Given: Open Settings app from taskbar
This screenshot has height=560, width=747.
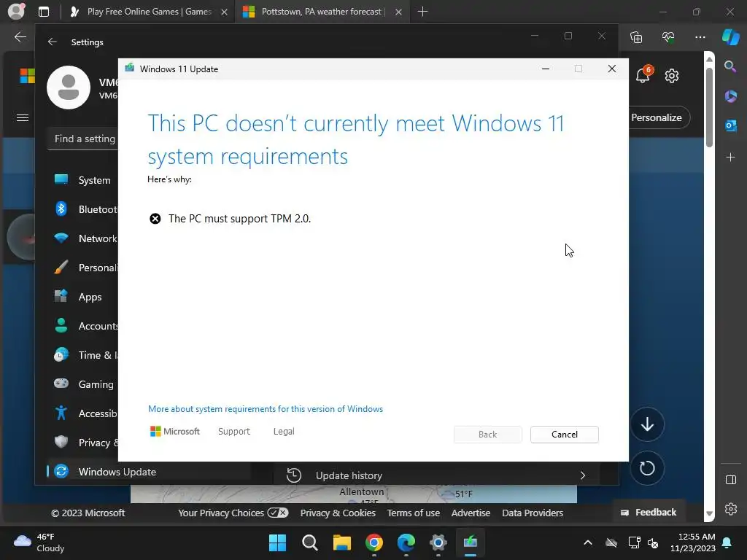Looking at the screenshot, I should tap(438, 542).
